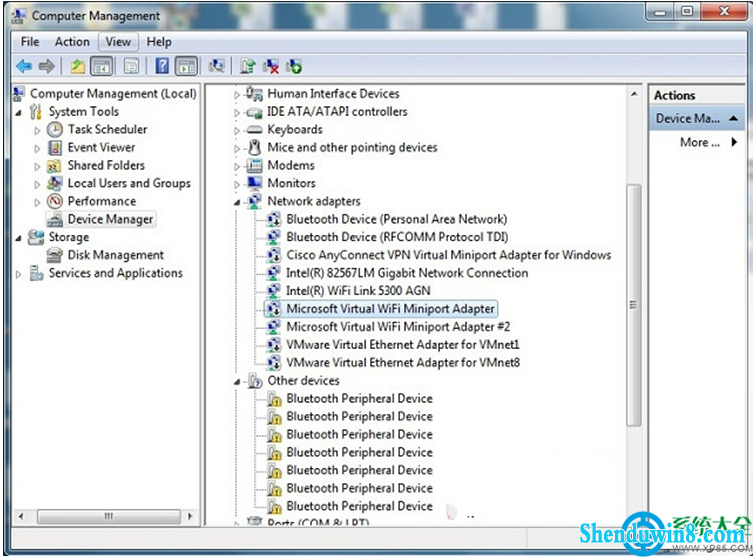Screen dimensions: 755x559
Task: Expand the Performance node
Action: pos(37,202)
